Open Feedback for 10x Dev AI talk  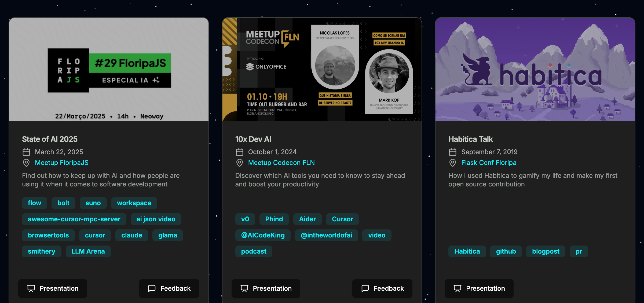click(x=382, y=288)
